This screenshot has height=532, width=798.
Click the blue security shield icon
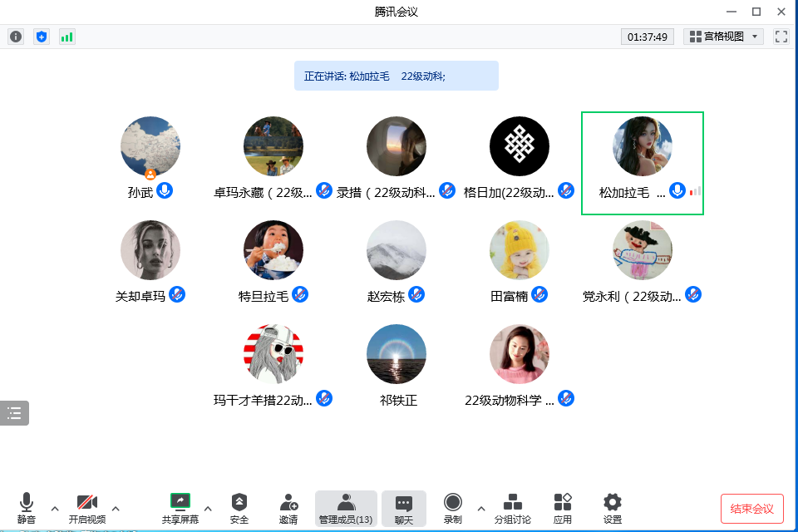coord(42,37)
